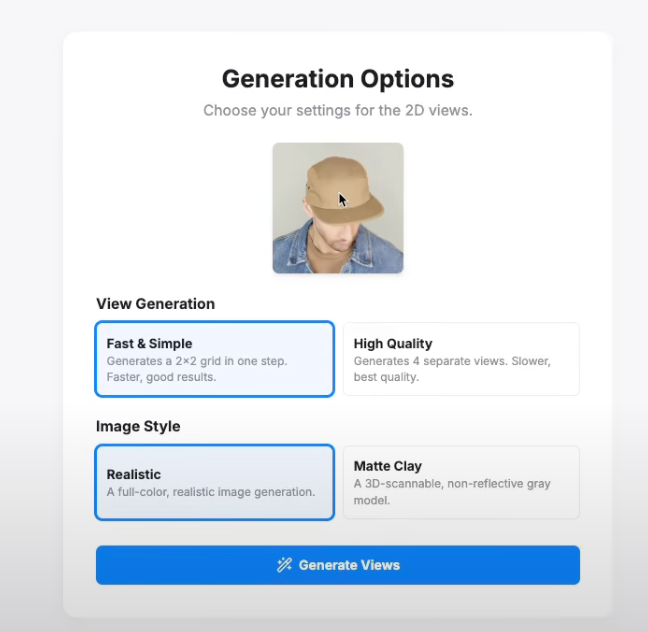Click the View Generation section label
Screen dimensions: 648x632
155,304
